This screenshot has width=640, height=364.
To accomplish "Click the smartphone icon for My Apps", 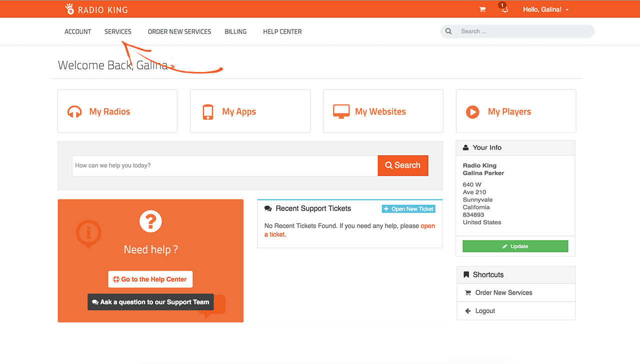I will point(208,111).
